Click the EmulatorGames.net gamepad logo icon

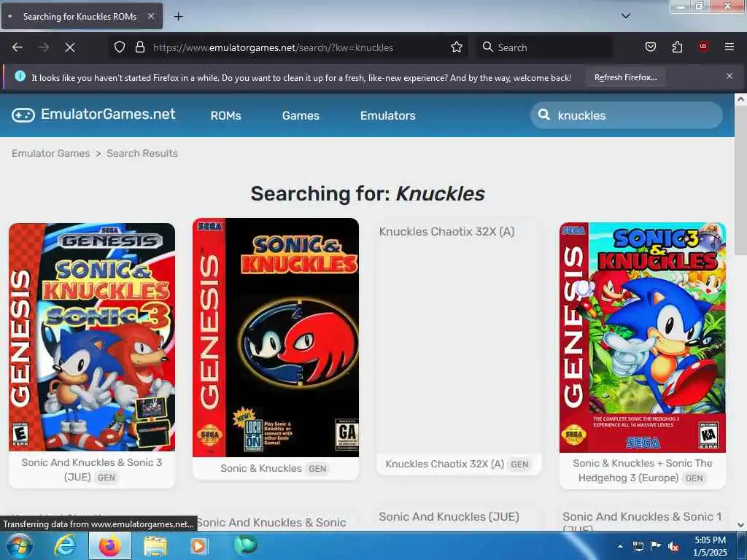pos(23,115)
